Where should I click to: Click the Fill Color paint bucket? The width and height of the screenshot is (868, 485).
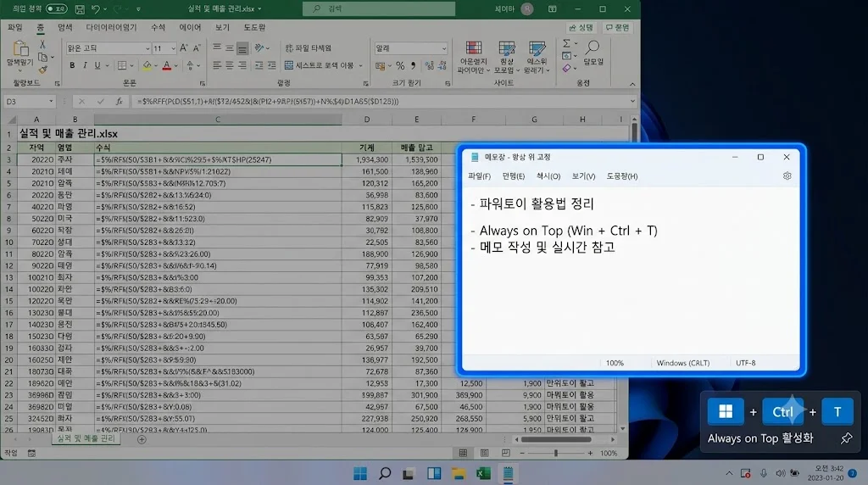147,65
